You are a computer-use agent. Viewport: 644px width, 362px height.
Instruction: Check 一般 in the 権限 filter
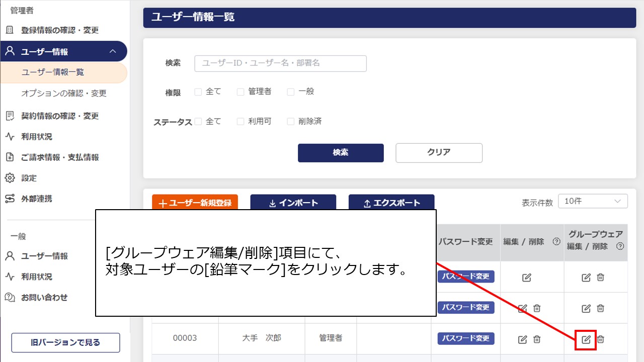(x=291, y=92)
